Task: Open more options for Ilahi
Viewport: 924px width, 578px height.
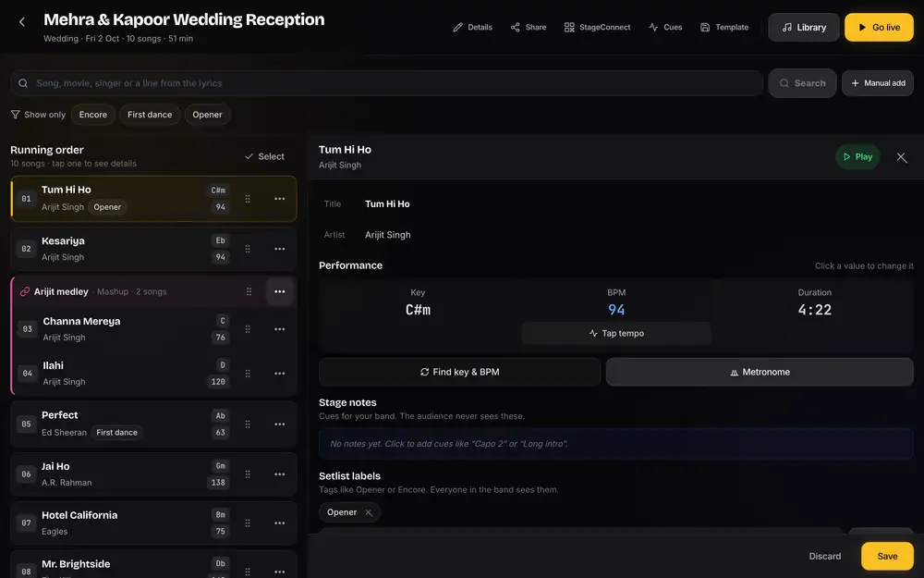Action: (279, 374)
